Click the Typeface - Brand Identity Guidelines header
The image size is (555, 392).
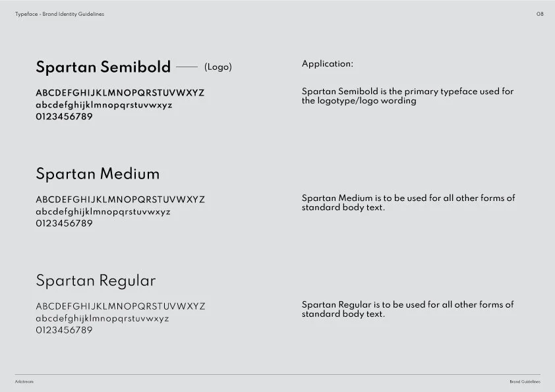[x=59, y=14]
